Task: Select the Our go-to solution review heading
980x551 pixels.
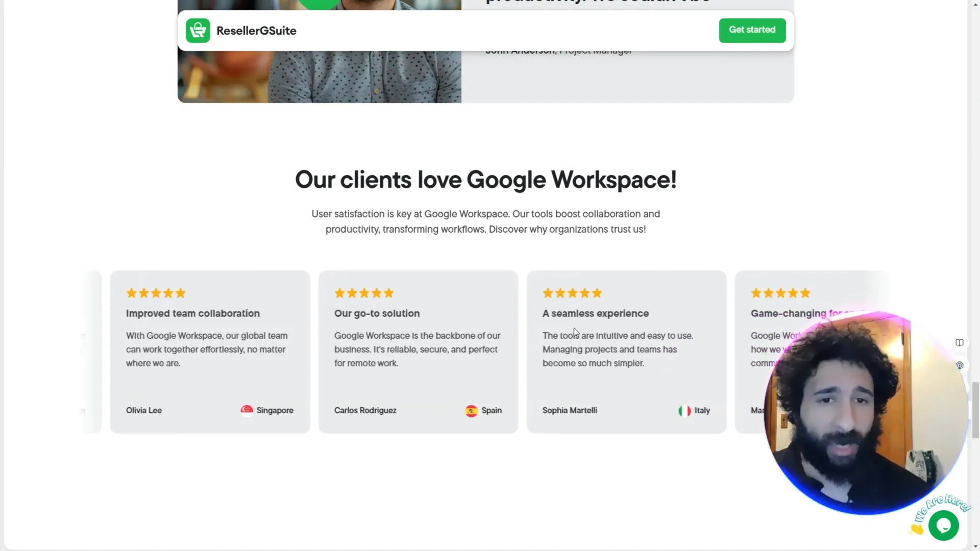Action: (377, 313)
